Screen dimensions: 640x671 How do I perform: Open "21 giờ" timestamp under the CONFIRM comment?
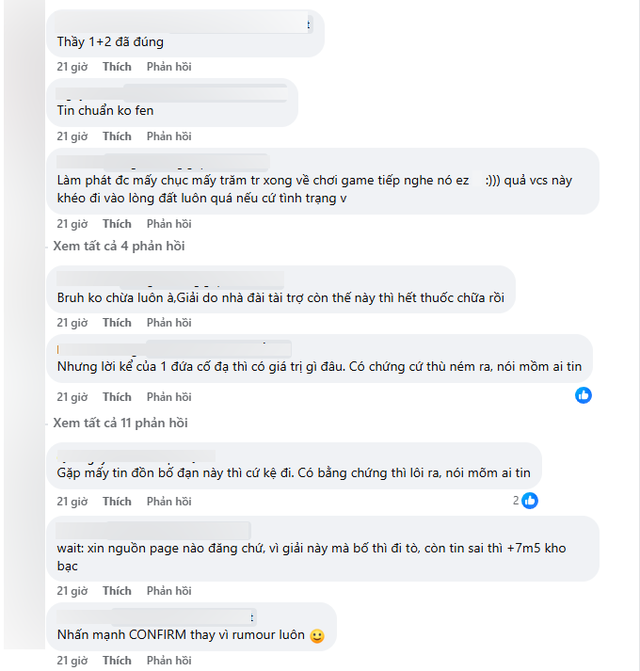(71, 660)
